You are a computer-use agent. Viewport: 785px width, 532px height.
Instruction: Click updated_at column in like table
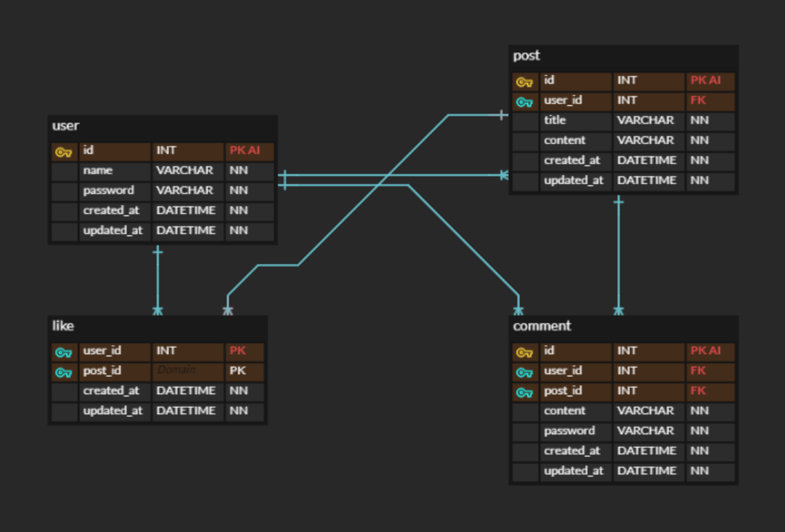click(x=113, y=411)
